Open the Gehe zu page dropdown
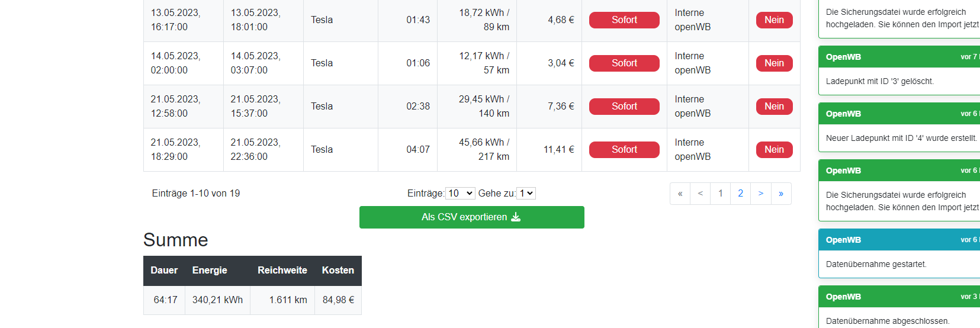980x328 pixels. (x=526, y=194)
